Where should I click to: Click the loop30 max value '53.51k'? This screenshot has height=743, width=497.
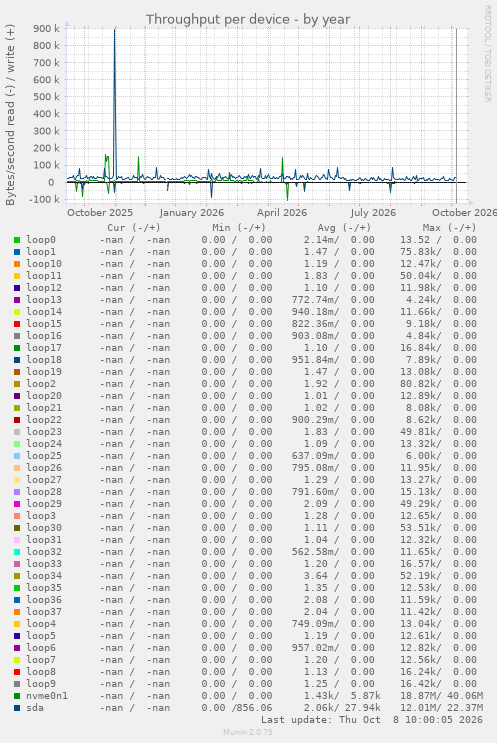[x=421, y=528]
